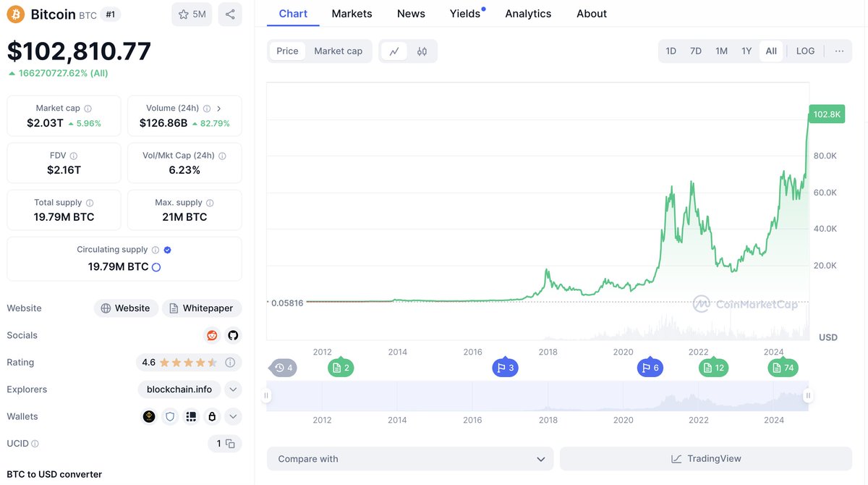
Task: Select the candlestick chart icon
Action: 422,51
